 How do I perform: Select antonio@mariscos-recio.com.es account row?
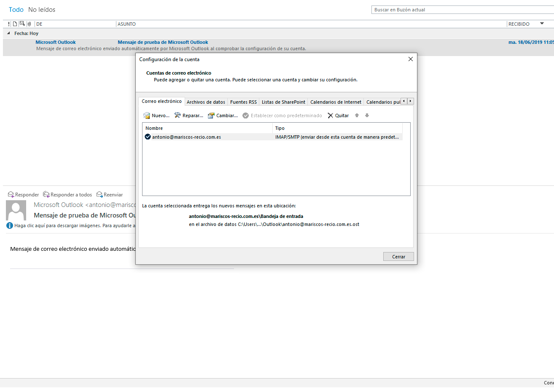tap(272, 137)
